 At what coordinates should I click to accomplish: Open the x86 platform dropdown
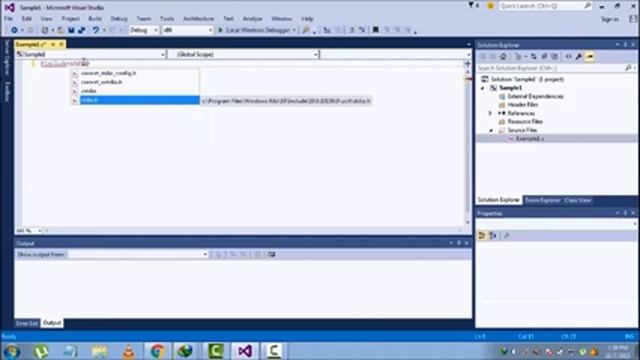pyautogui.click(x=187, y=30)
